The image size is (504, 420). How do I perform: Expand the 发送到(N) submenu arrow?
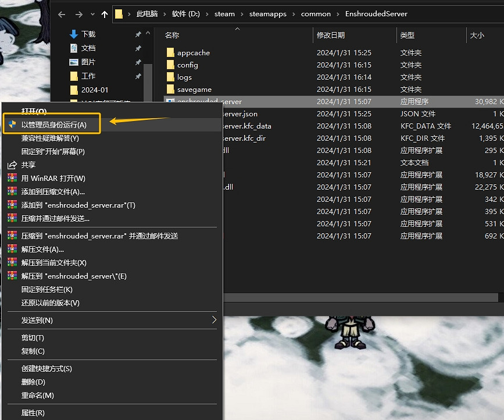213,320
